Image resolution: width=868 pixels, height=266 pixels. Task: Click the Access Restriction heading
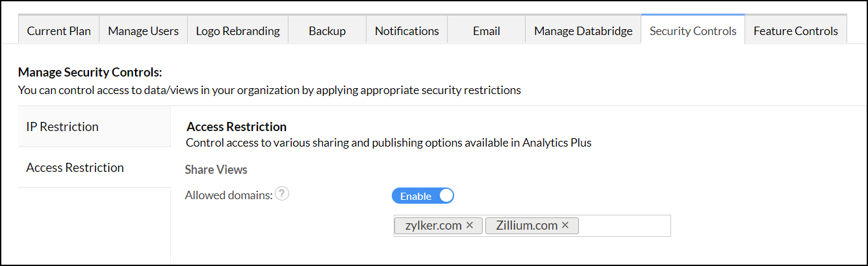coord(236,127)
